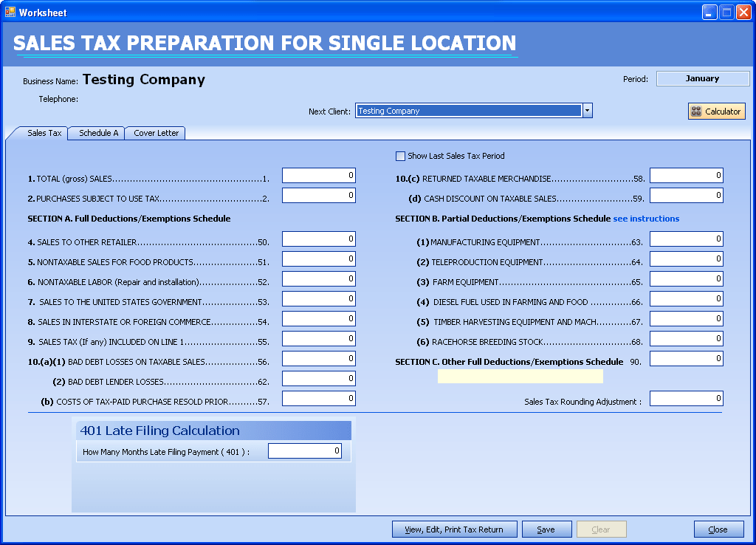The image size is (756, 545).
Task: Focus Cash Discount on Taxable Sales field
Action: coord(687,196)
